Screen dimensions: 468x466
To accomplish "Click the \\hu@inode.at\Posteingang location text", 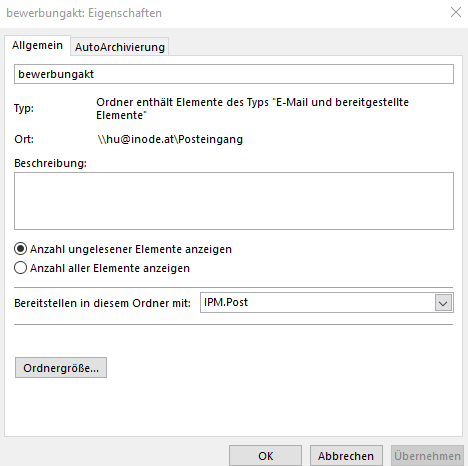I will 170,139.
